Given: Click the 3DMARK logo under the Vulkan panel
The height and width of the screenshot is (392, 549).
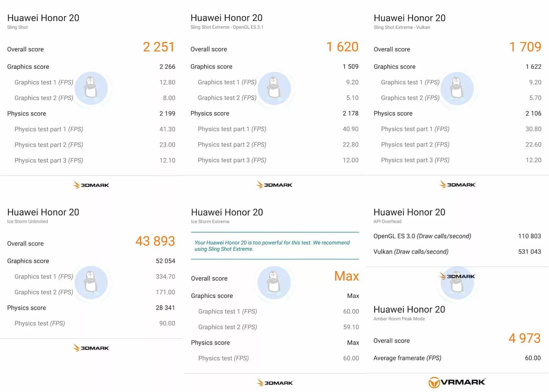Looking at the screenshot, I should 457,184.
